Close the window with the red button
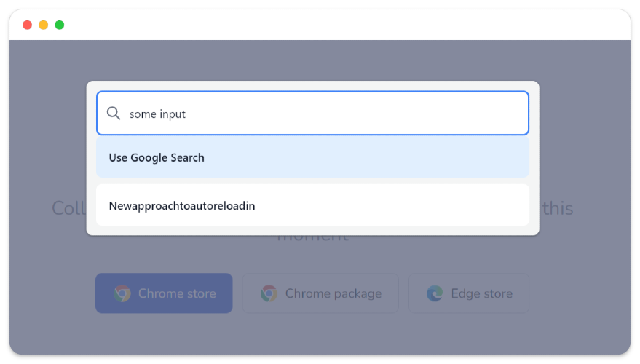 pos(28,25)
